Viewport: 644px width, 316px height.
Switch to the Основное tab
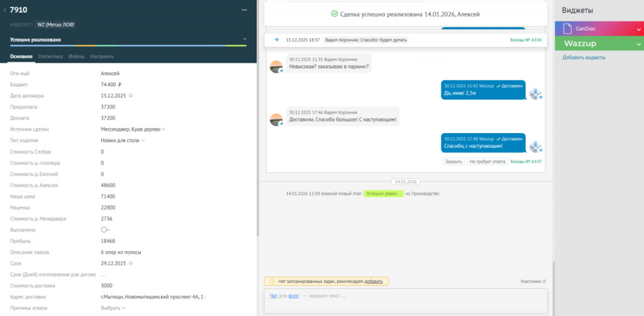21,57
